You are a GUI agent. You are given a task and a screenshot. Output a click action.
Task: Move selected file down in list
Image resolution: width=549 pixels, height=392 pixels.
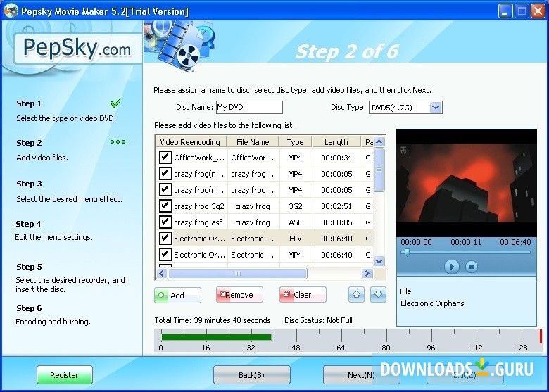378,294
